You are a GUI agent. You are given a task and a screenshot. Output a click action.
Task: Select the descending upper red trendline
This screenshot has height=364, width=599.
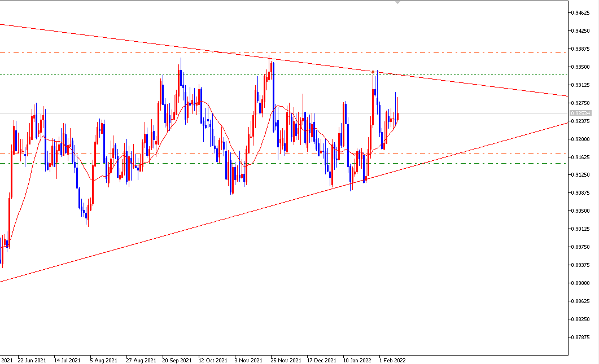pos(284,60)
